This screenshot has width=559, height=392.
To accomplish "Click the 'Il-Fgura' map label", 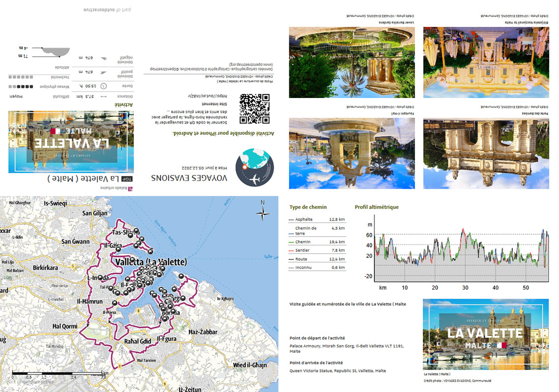I will (167, 339).
